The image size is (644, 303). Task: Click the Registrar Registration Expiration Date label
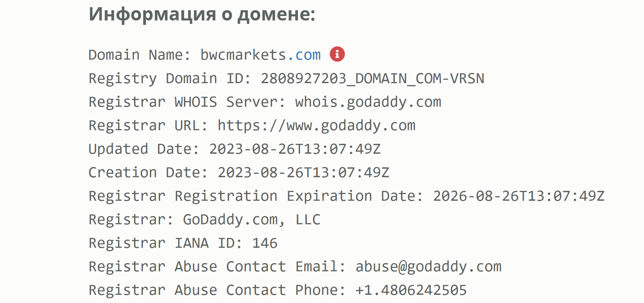tap(256, 196)
